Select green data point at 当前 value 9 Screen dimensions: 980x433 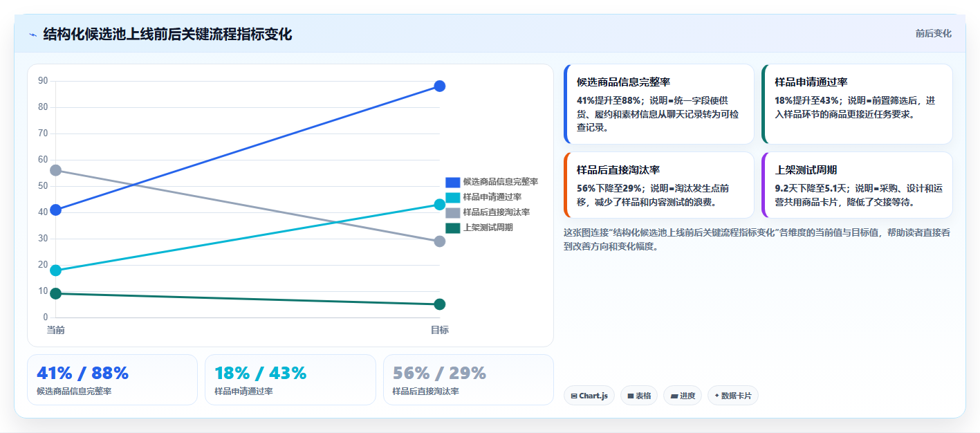pyautogui.click(x=56, y=294)
